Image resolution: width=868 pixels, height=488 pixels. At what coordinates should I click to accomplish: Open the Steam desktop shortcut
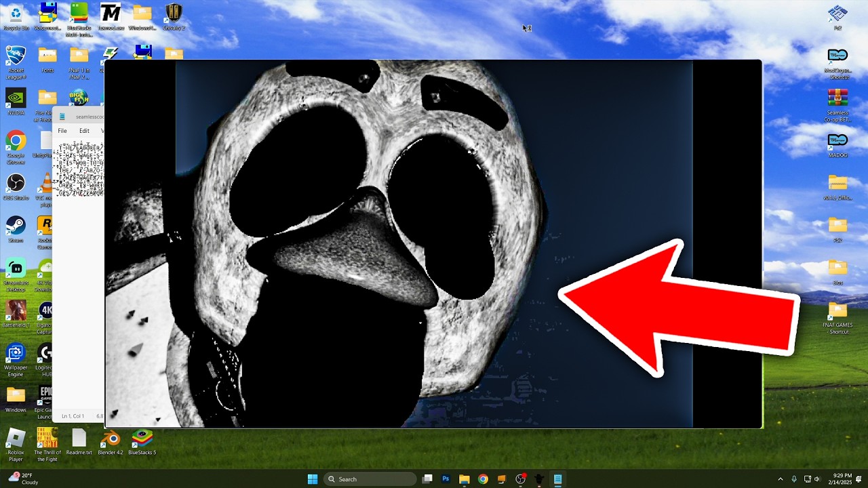pos(16,227)
